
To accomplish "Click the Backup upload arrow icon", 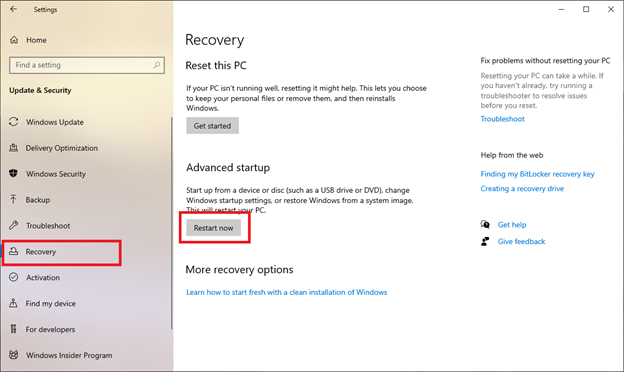I will point(14,199).
